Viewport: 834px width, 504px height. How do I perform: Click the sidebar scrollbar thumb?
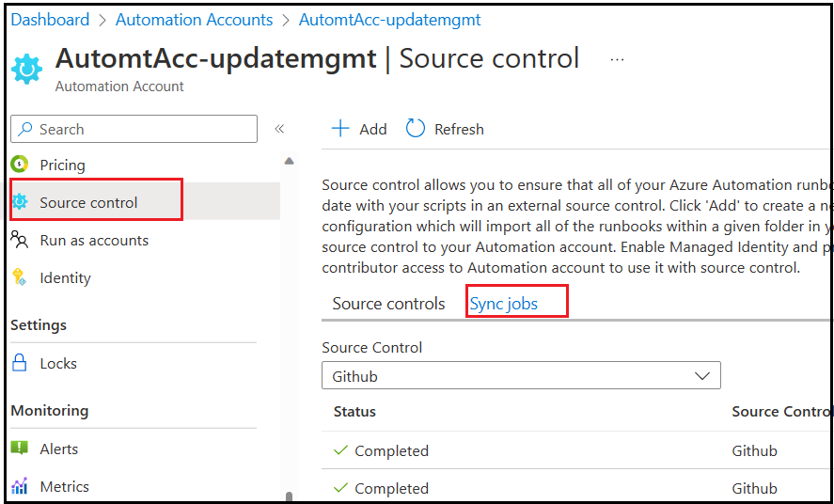[x=289, y=496]
